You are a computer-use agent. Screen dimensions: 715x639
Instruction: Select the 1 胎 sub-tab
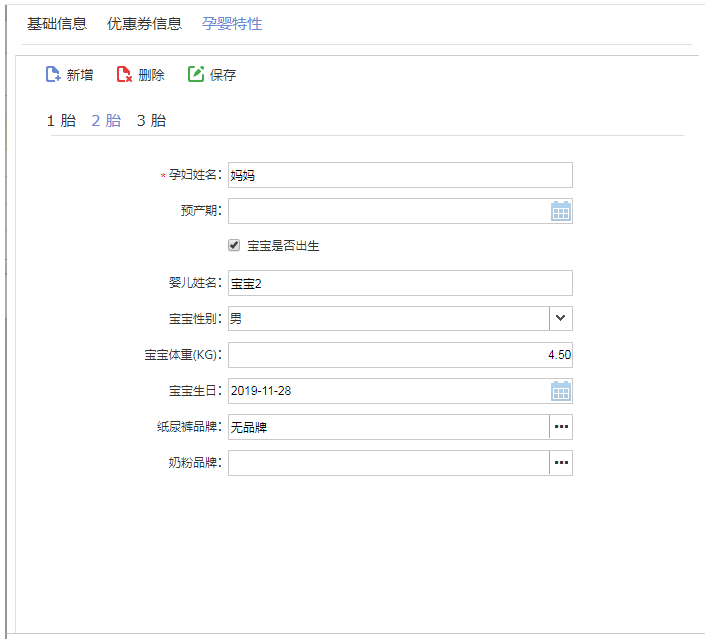pos(61,121)
